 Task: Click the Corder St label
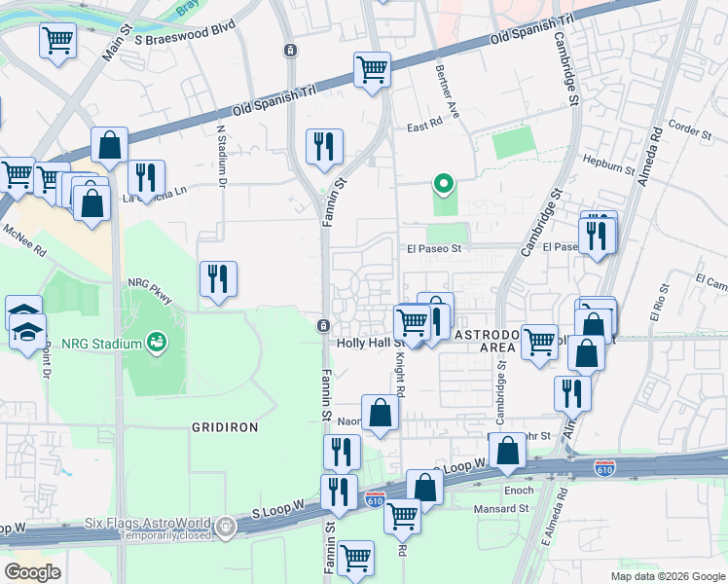[x=689, y=129]
